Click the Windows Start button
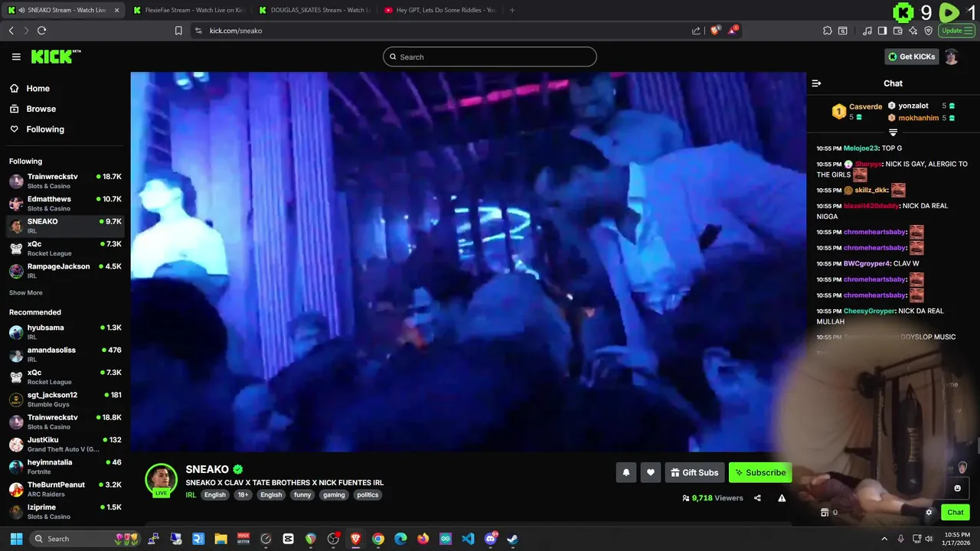Screen dimensions: 980x551 tap(16, 539)
